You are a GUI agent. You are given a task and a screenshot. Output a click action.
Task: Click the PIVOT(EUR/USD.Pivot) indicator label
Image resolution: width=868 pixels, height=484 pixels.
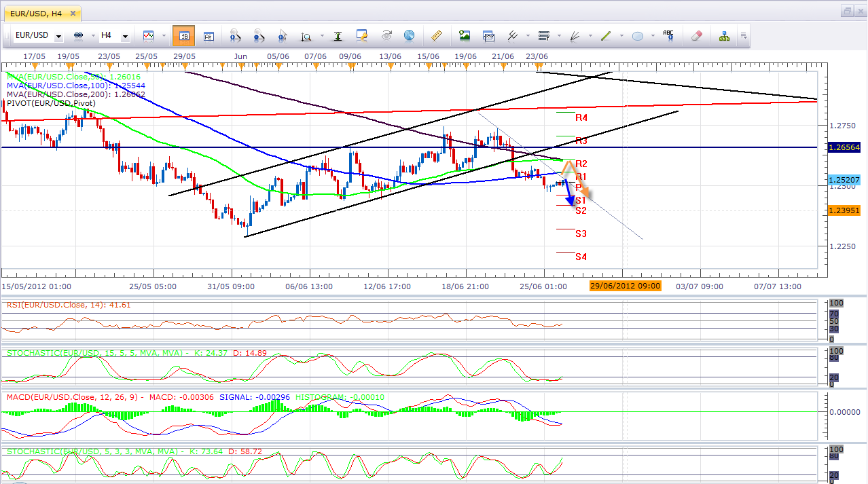coord(51,103)
